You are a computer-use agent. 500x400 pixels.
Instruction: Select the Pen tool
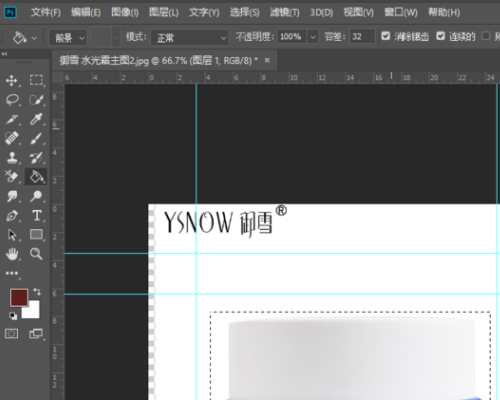12,216
